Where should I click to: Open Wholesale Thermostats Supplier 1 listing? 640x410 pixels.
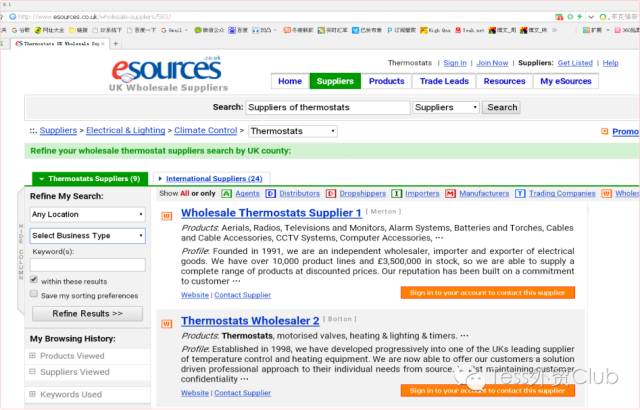(271, 213)
